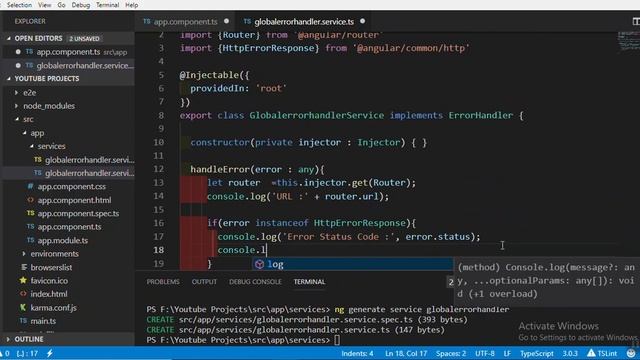
Task: Open favicon.ico file
Action: 49,281
